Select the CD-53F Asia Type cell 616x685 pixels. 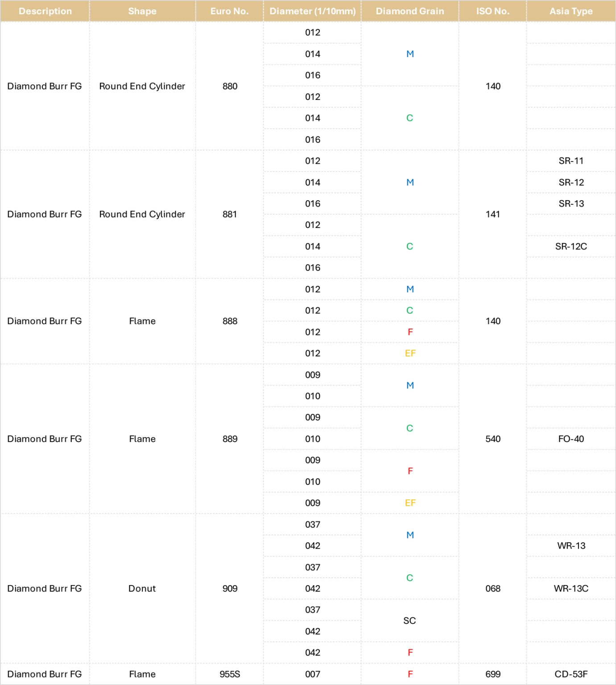click(571, 674)
